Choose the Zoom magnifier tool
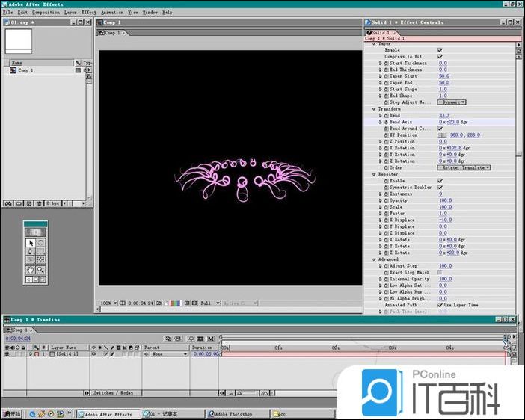Screen dimensions: 525x420 coord(40,270)
